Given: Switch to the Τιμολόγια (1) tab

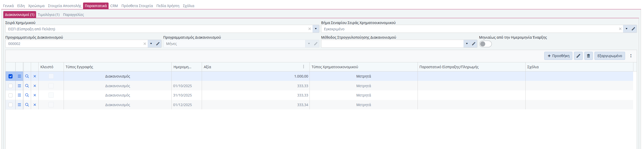Looking at the screenshot, I should [x=49, y=15].
